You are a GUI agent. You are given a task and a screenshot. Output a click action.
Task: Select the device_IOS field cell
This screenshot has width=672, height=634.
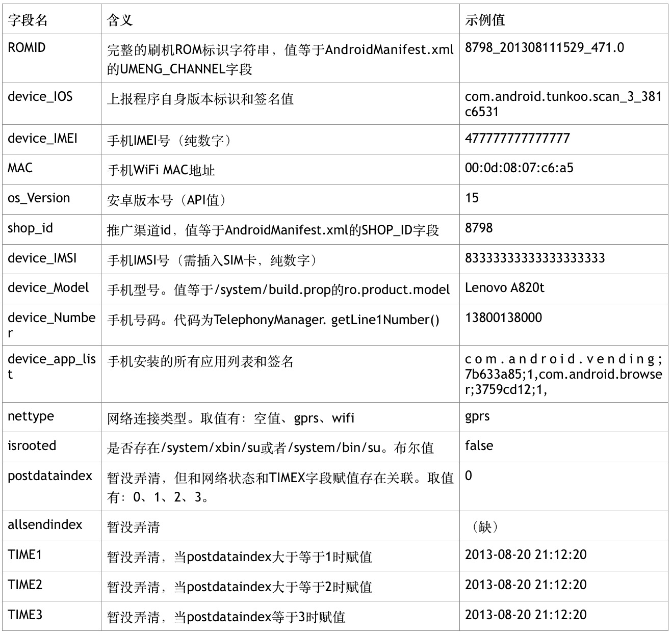tap(52, 103)
